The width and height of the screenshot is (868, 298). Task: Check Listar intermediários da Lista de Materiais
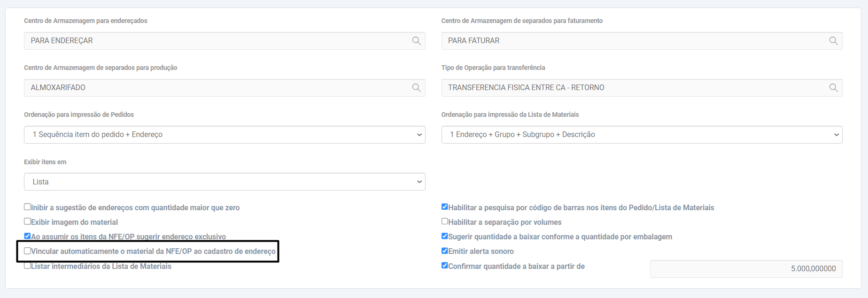[x=28, y=266]
